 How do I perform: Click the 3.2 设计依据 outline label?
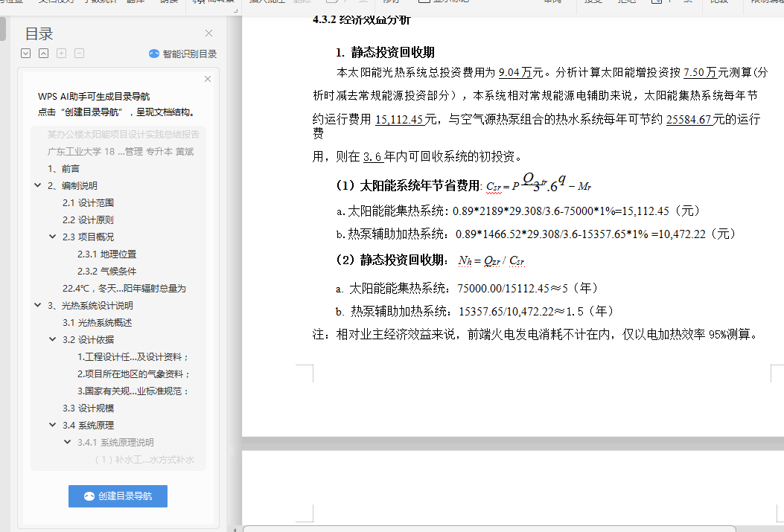pyautogui.click(x=88, y=340)
